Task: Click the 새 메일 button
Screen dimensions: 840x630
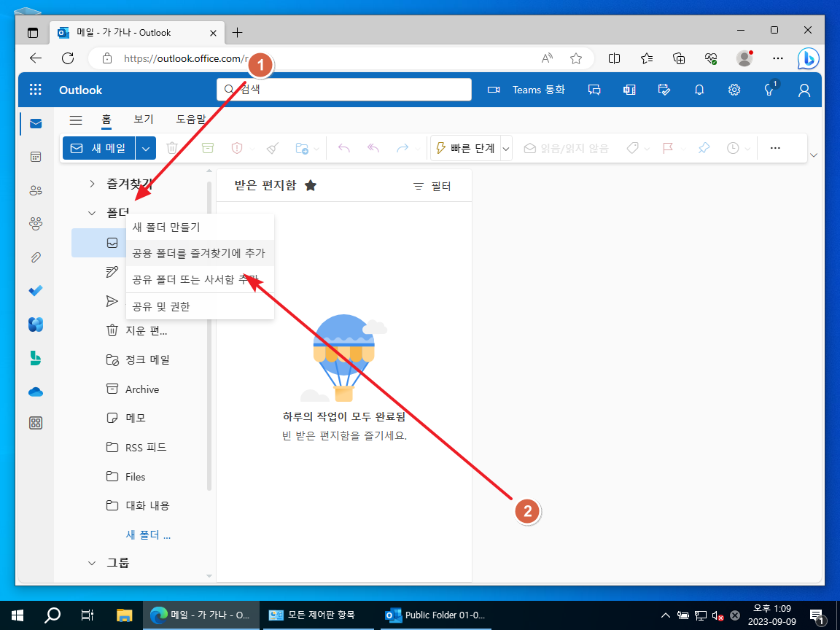Action: tap(98, 148)
